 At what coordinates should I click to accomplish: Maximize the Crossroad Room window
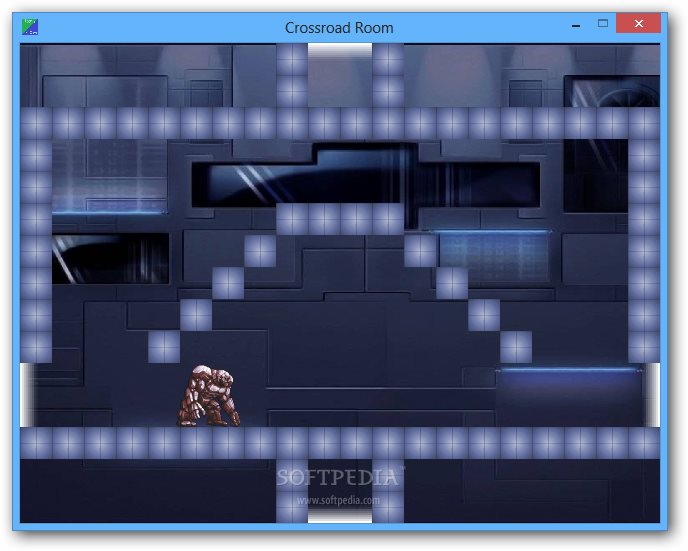[603, 24]
